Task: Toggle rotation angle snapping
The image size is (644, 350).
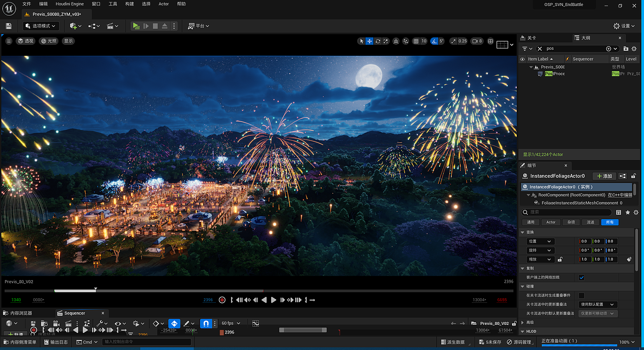Action: tap(434, 41)
